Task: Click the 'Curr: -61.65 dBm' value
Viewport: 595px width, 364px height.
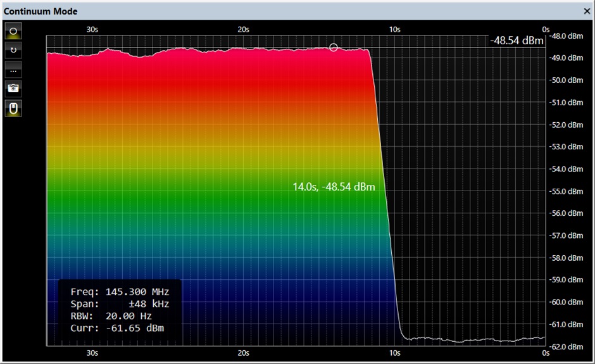Action: click(x=117, y=328)
